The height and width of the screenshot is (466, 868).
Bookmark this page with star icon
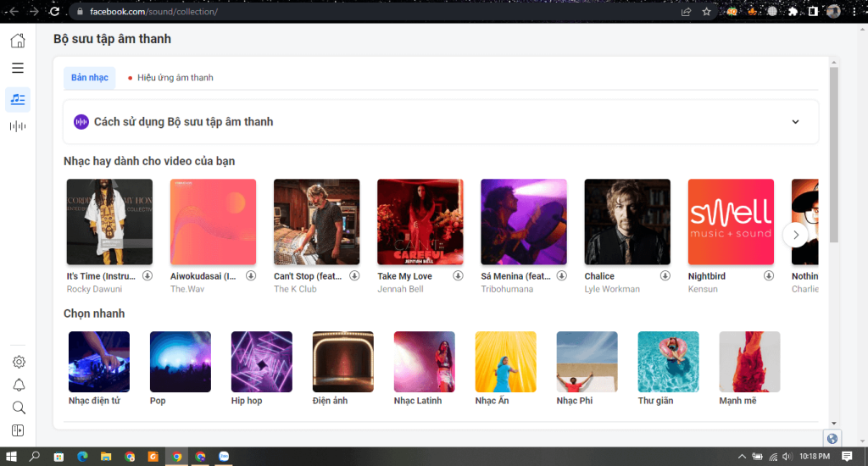[x=706, y=12]
